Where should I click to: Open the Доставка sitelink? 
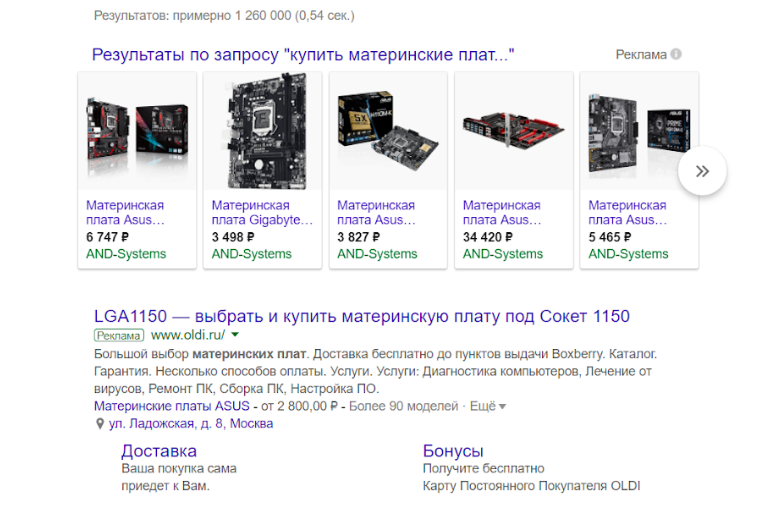coord(159,451)
